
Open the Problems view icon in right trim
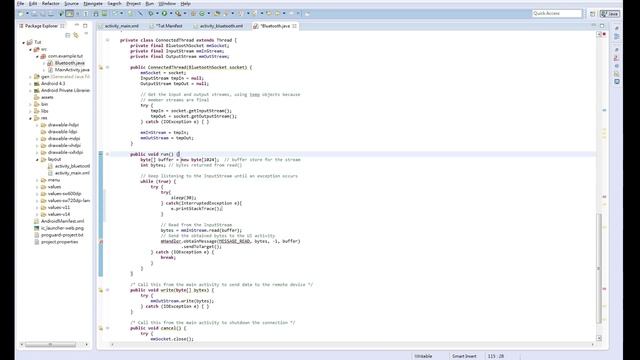click(x=617, y=58)
